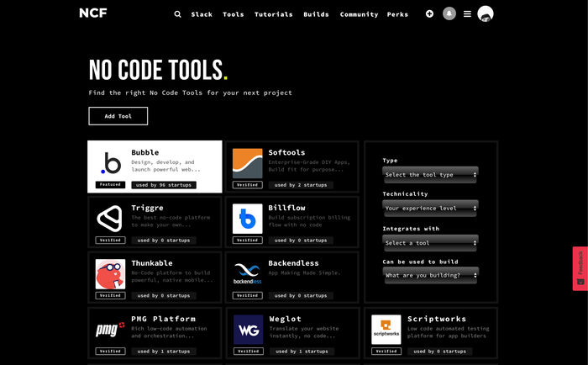Click the Softools logo icon
Screen dimensions: 588x365
coord(248,163)
